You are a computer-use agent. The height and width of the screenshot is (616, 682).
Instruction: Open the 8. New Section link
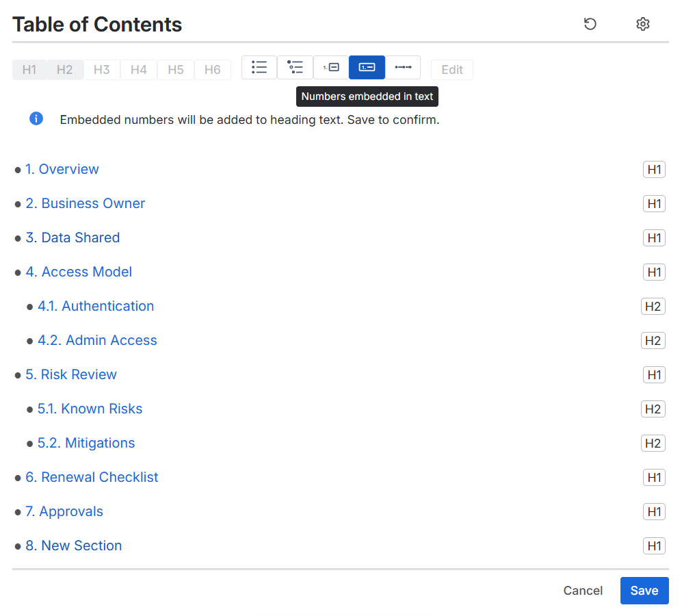pos(73,546)
